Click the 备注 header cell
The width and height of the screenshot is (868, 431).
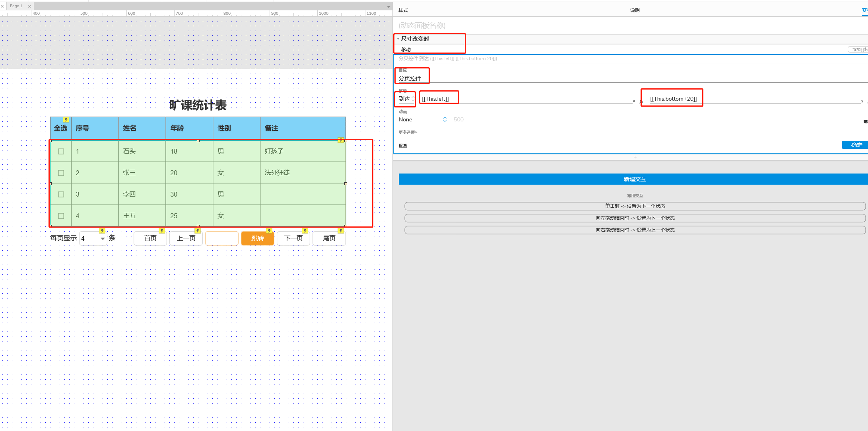coord(303,128)
